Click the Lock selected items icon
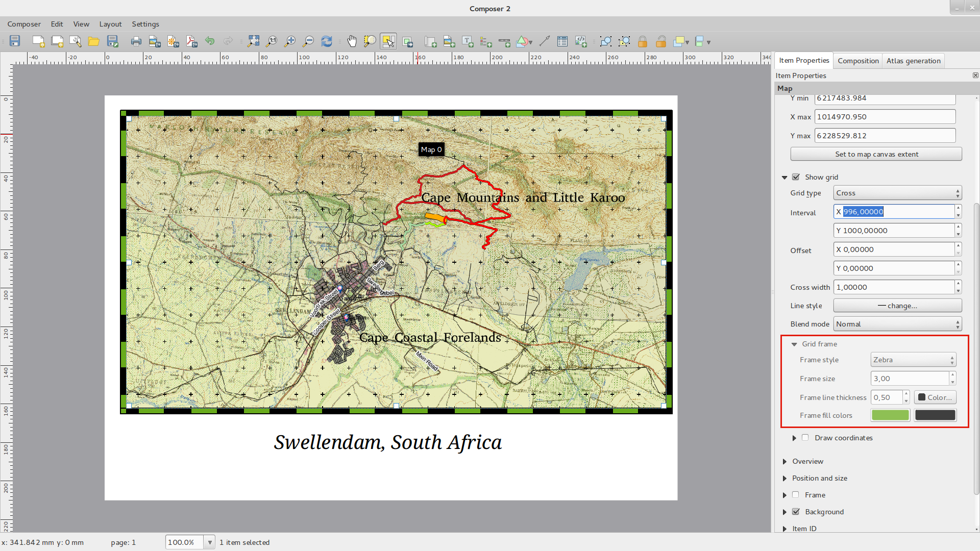The height and width of the screenshot is (551, 980). (x=643, y=41)
